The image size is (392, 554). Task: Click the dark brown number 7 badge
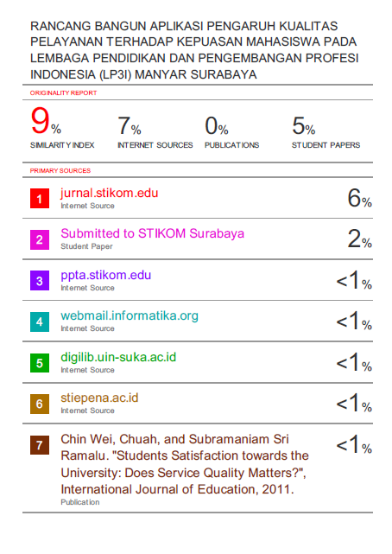[x=40, y=445]
